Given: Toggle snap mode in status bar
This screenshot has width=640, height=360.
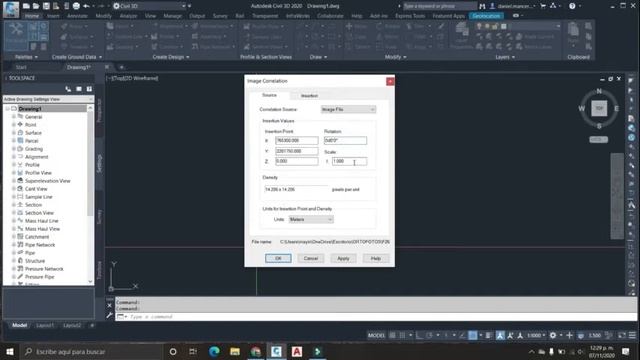Looking at the screenshot, I should 402,335.
